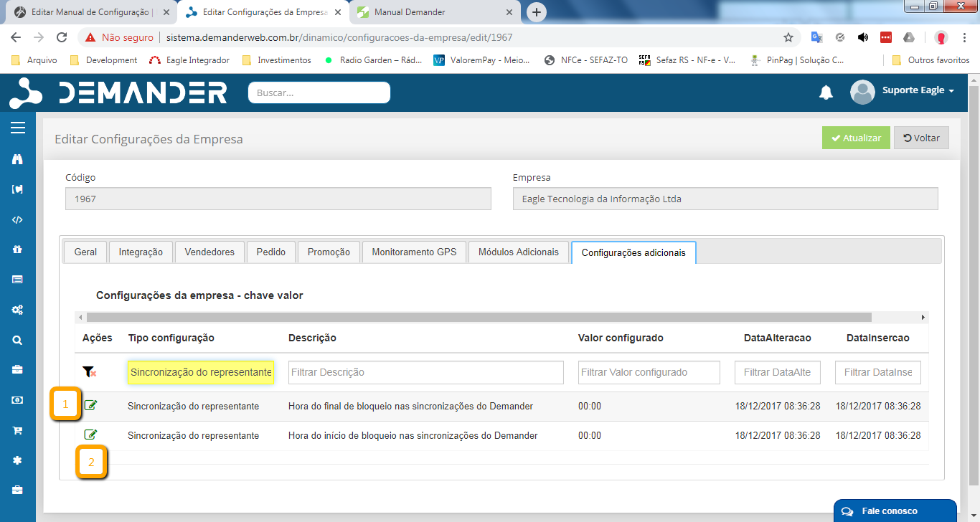The height and width of the screenshot is (522, 980).
Task: Open the Investimentos bookmarks folder
Action: [277, 60]
